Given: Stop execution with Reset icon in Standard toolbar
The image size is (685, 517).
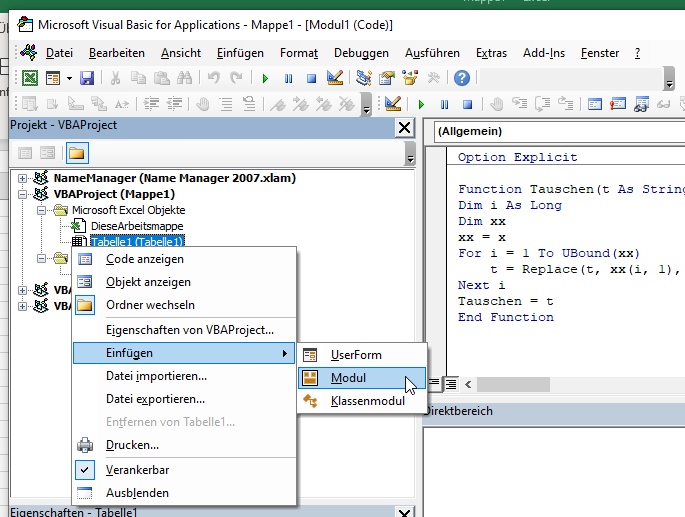Looking at the screenshot, I should [x=311, y=79].
